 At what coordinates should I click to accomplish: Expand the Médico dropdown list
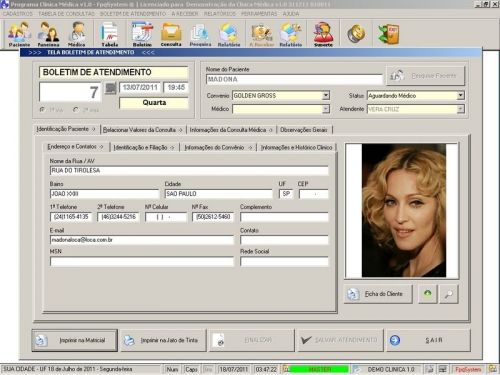[x=326, y=109]
